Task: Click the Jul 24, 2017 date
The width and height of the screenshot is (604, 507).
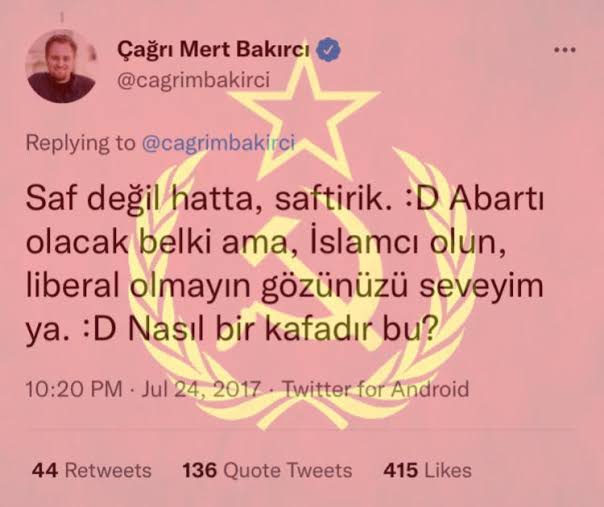Action: (201, 389)
